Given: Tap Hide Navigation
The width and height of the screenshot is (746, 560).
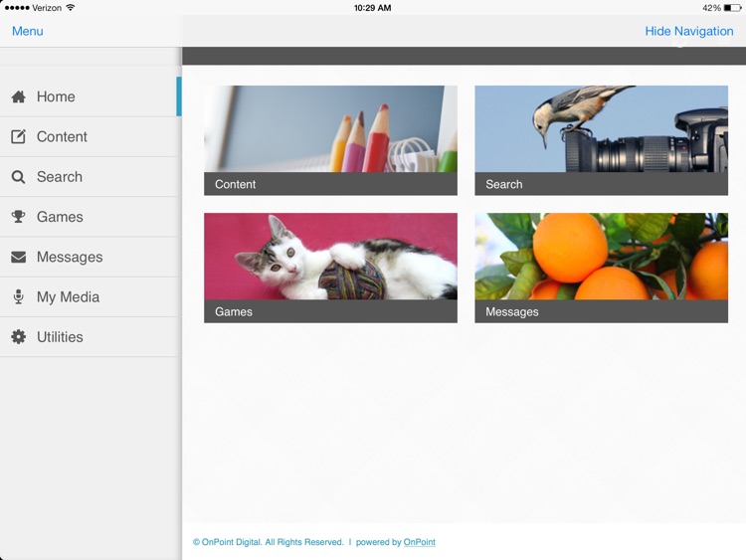Looking at the screenshot, I should (689, 31).
